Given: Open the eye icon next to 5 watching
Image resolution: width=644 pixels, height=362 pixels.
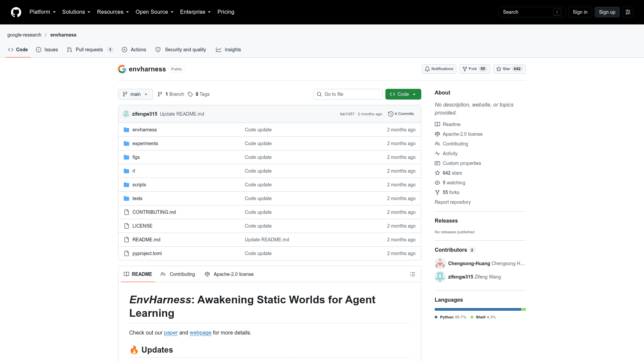Looking at the screenshot, I should coord(437,183).
